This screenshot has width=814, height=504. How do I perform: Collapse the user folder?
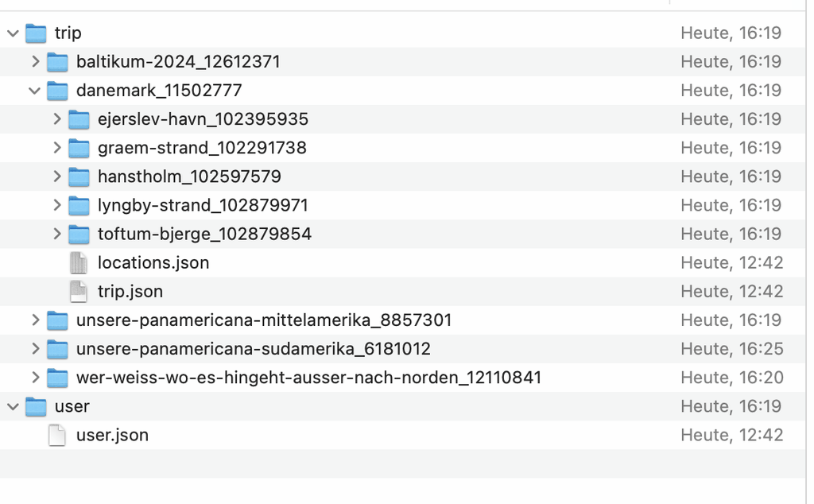point(13,407)
